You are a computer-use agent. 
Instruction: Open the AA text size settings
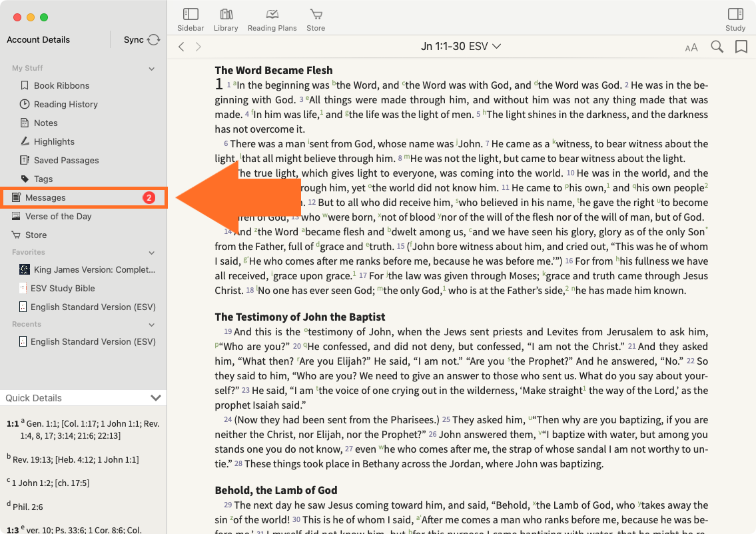(x=691, y=47)
